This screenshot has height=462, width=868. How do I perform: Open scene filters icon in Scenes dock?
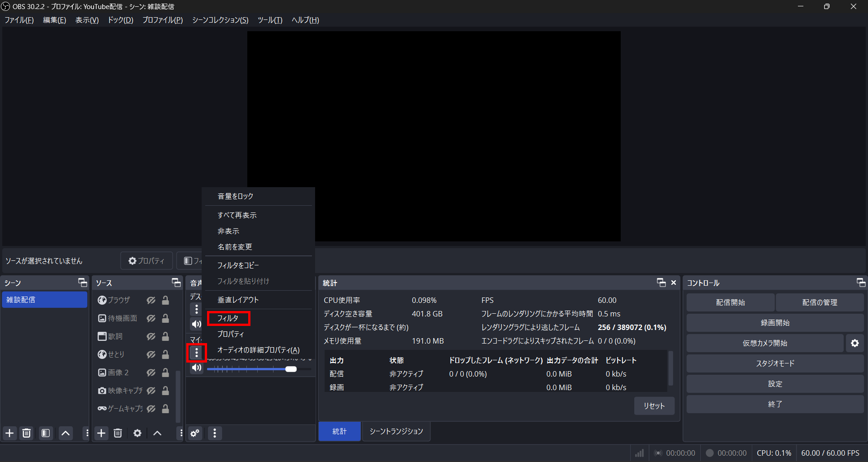pos(46,433)
